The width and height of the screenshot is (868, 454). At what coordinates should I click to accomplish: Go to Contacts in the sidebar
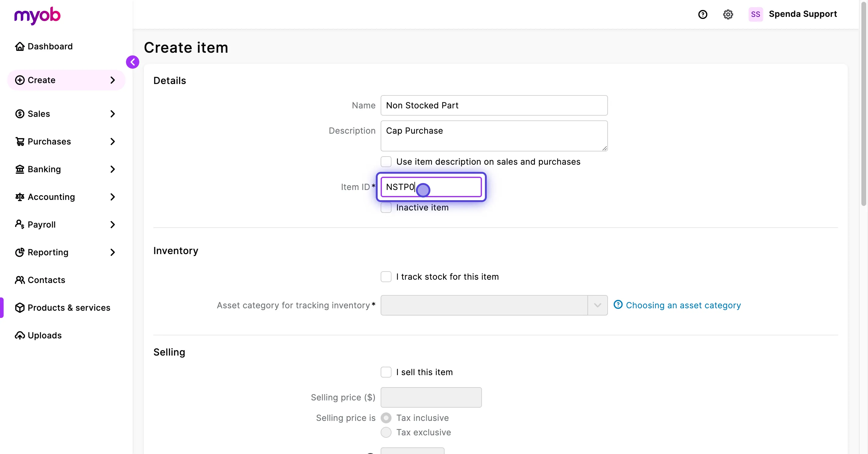pyautogui.click(x=66, y=280)
